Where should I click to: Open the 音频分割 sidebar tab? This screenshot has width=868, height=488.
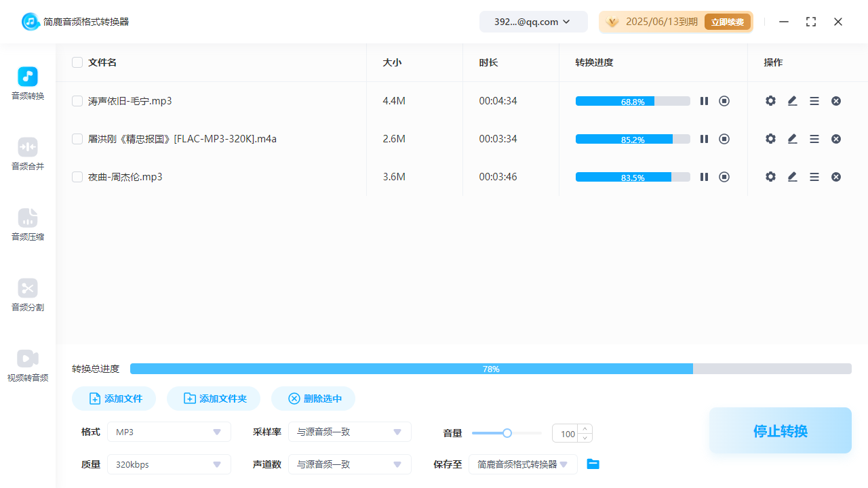[x=28, y=295]
